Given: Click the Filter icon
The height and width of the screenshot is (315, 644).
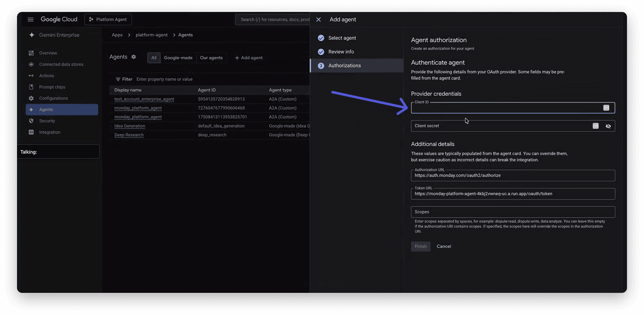Looking at the screenshot, I should [x=118, y=79].
